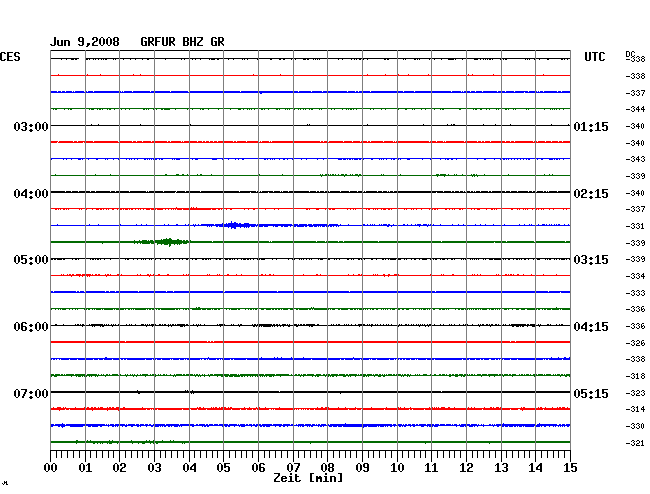Viewport: 650px width, 494px height.
Task: Click the "12" minute tick label
Action: click(x=466, y=468)
